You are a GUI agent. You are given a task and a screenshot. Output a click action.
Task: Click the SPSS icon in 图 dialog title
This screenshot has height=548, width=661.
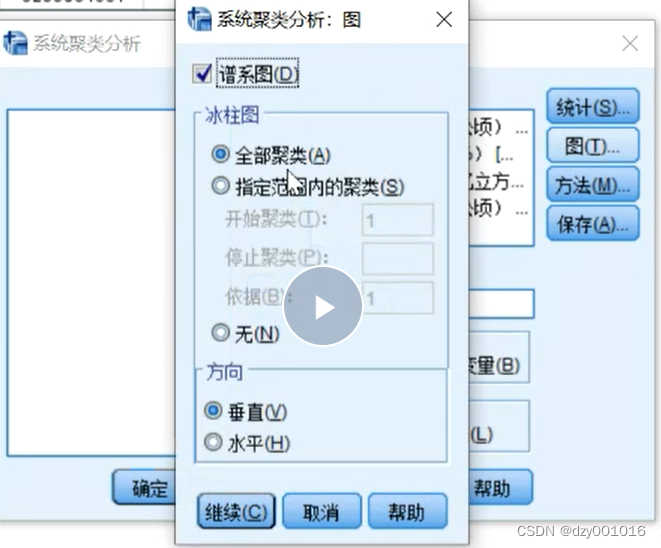click(x=199, y=19)
